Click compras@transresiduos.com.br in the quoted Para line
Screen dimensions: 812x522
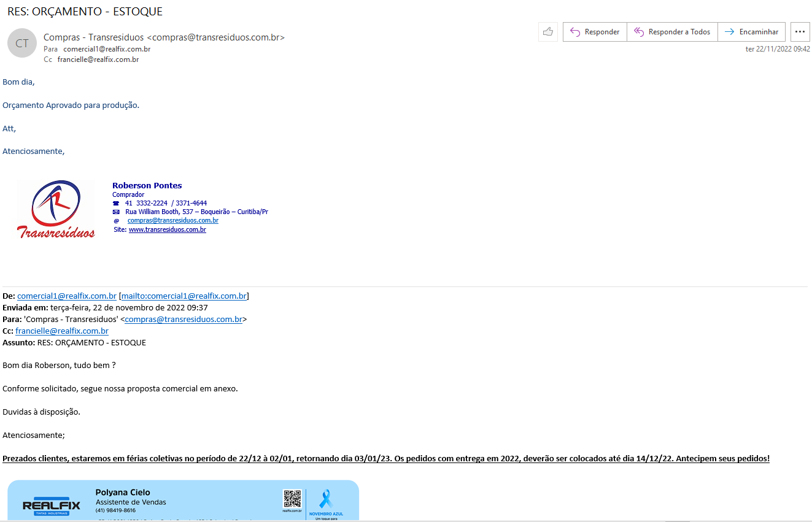[x=184, y=319]
